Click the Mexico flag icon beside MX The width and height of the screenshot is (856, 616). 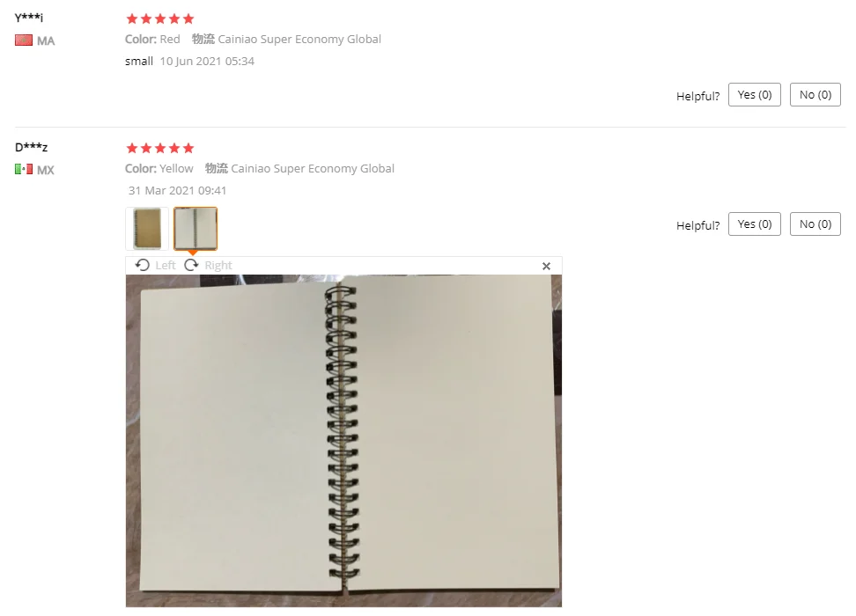(x=24, y=170)
